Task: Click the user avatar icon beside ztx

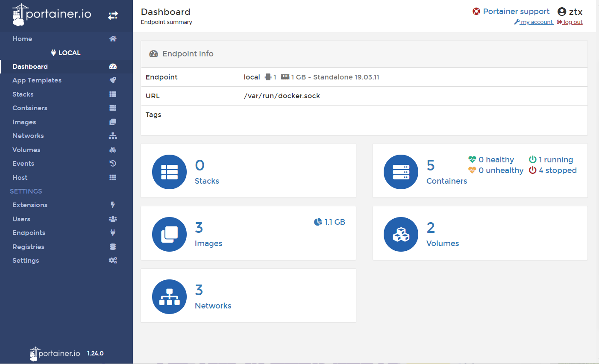Action: click(562, 12)
